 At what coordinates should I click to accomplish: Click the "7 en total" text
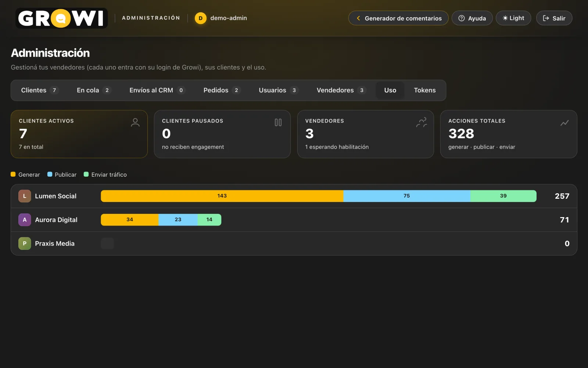(31, 147)
